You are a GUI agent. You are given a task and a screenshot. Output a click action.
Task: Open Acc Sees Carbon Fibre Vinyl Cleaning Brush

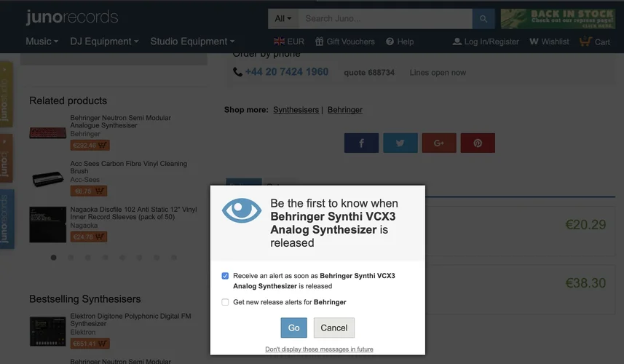coord(129,167)
